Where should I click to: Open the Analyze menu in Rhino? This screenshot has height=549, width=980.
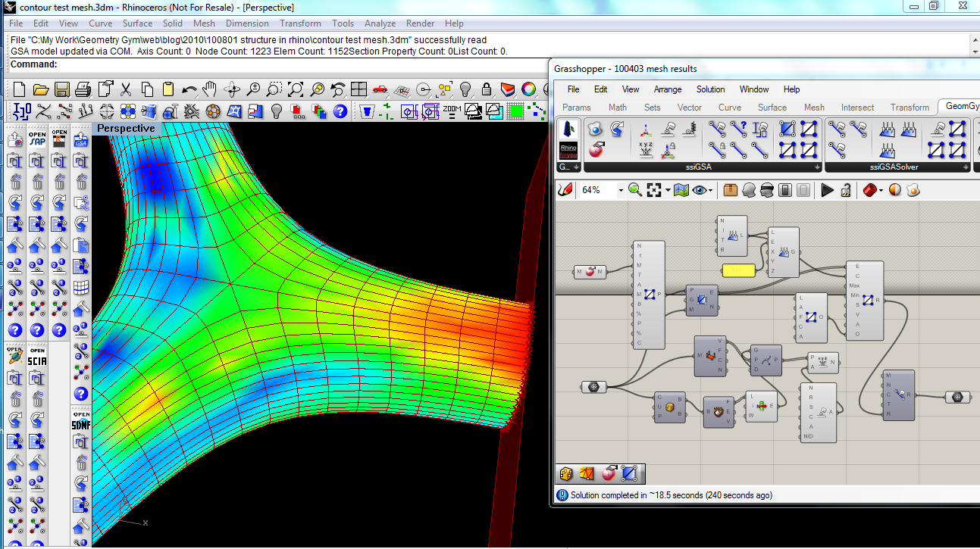click(380, 23)
